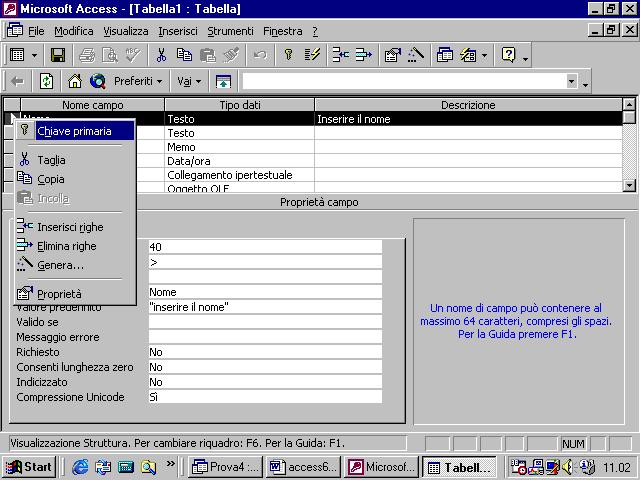The image size is (640, 480).
Task: Click the volume speaker tray icon
Action: [568, 467]
